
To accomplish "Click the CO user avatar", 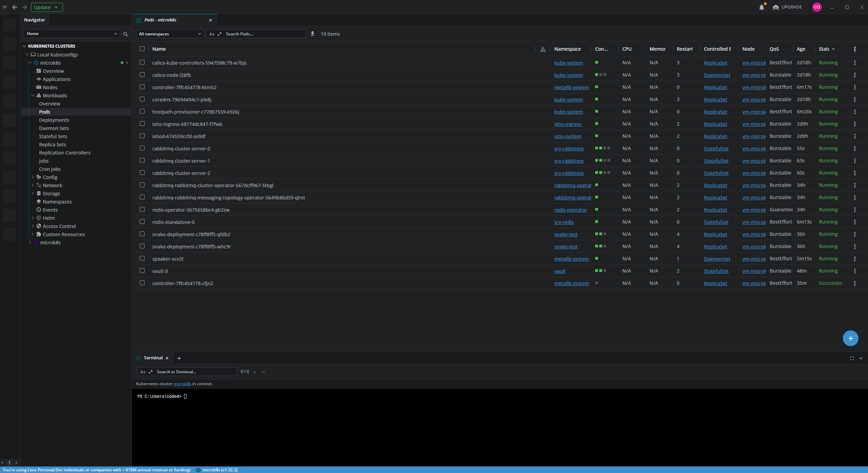I will coord(817,7).
